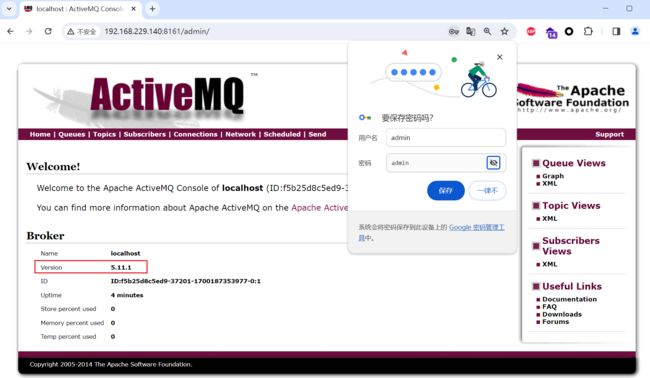The image size is (650, 378).
Task: Open the red ABP extension icon
Action: pos(531,32)
